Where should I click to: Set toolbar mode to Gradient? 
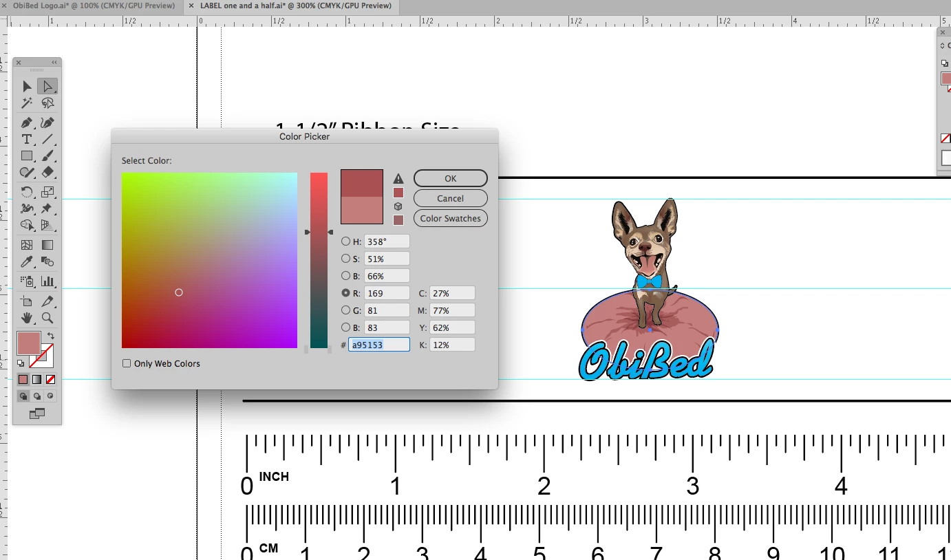[x=36, y=380]
